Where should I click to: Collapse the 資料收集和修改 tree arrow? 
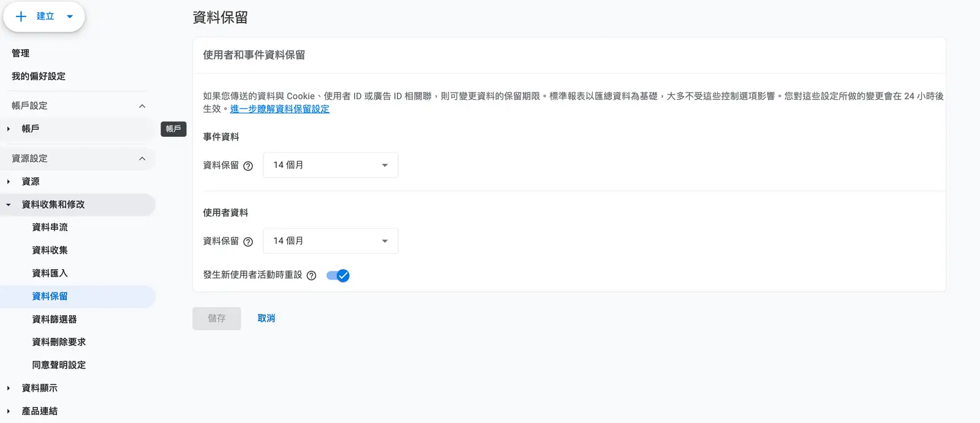(x=9, y=205)
